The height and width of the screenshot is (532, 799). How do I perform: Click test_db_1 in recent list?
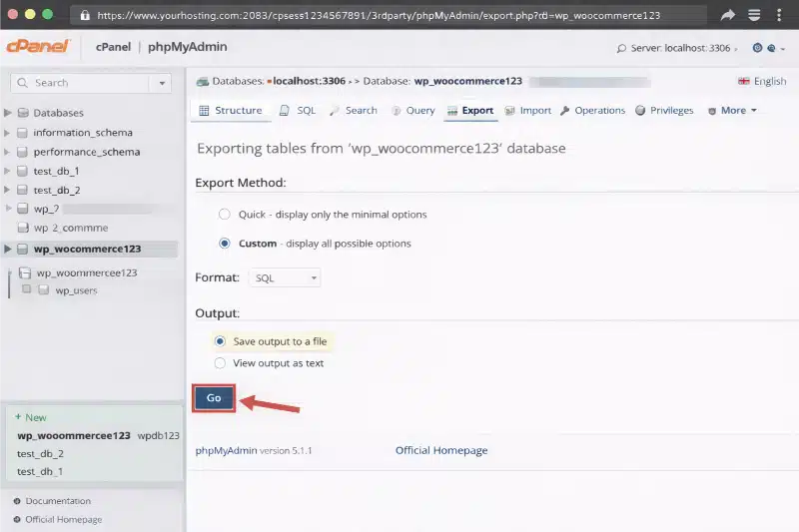click(40, 471)
